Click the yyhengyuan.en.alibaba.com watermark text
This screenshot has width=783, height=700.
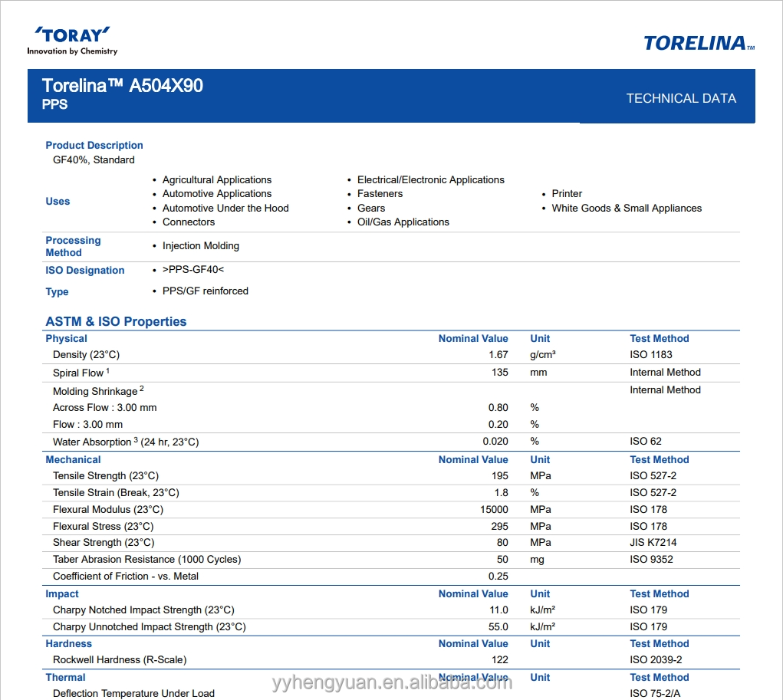(x=391, y=682)
